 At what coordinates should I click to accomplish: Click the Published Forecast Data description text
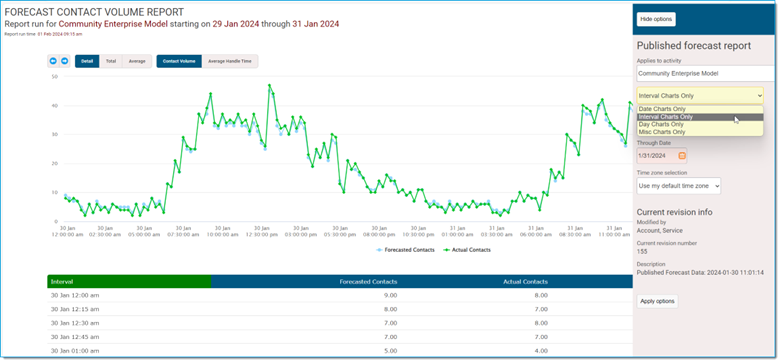click(x=700, y=272)
